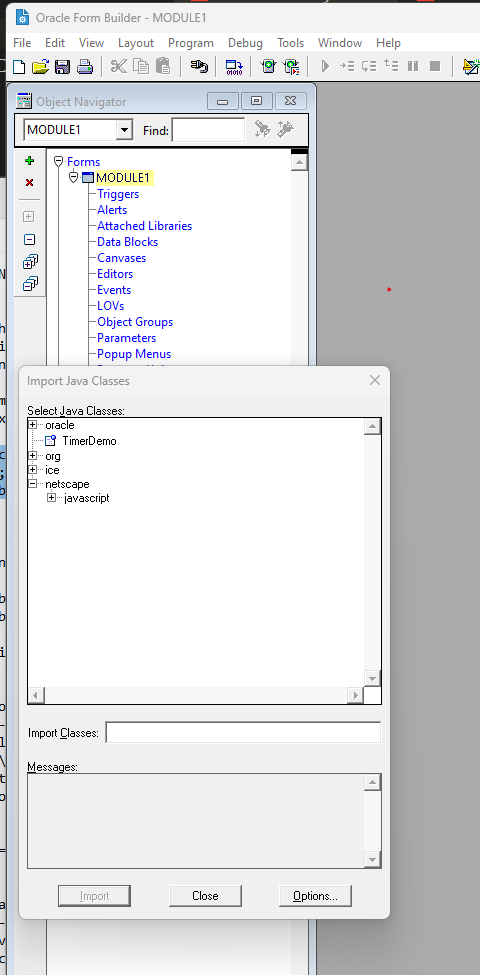
Task: Click the Object Navigator window title icon
Action: pos(24,101)
